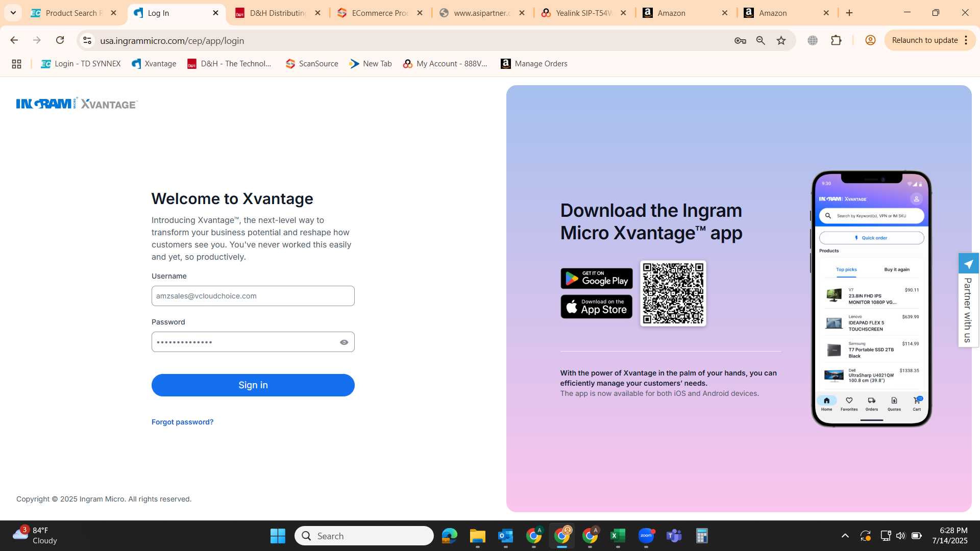Bookmark this page with the star icon
980x551 pixels.
[781, 40]
